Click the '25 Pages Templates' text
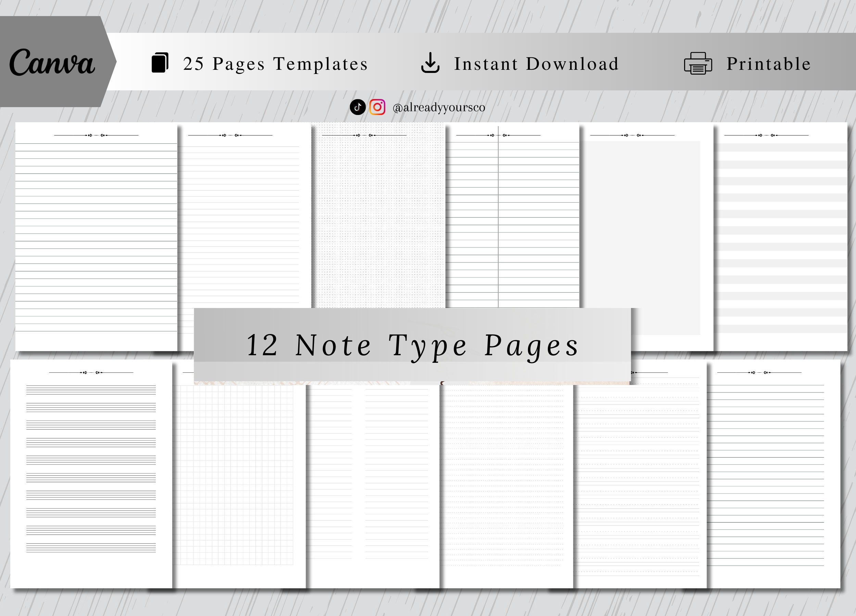This screenshot has width=856, height=616. [275, 64]
